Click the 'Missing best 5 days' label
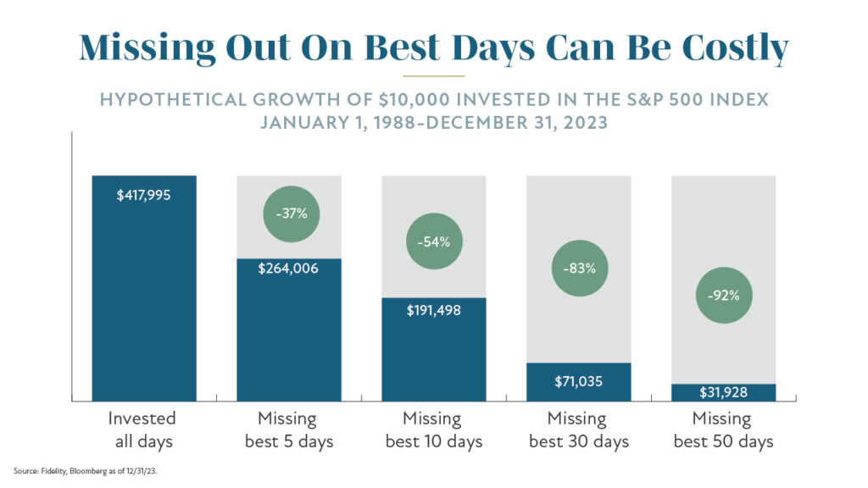This screenshot has height=488, width=868. tap(288, 430)
